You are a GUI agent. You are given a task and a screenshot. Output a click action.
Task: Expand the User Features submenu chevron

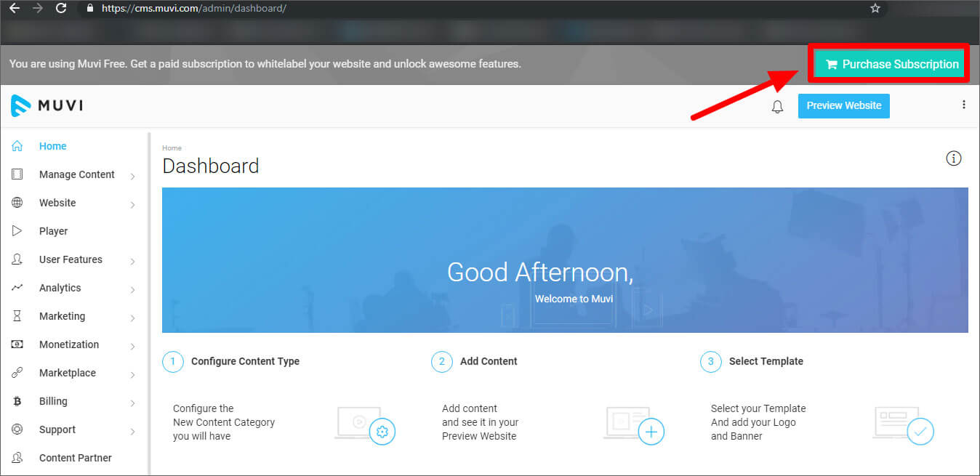point(132,261)
